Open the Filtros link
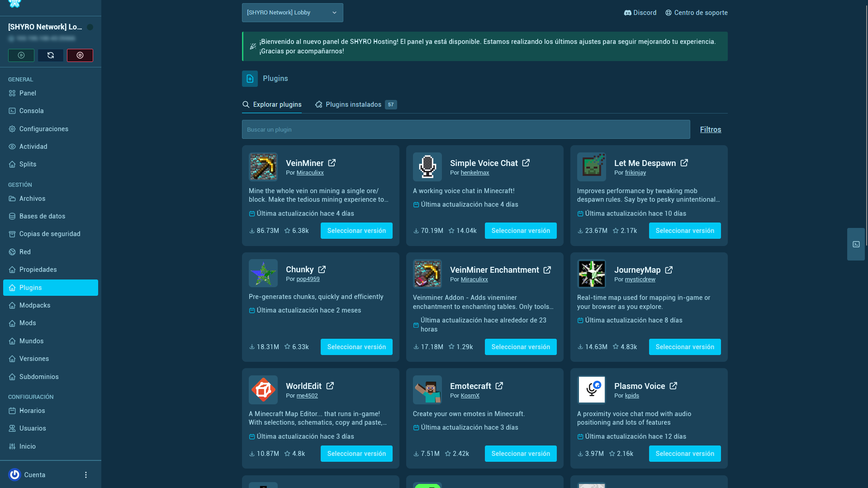This screenshot has width=868, height=488. [711, 129]
